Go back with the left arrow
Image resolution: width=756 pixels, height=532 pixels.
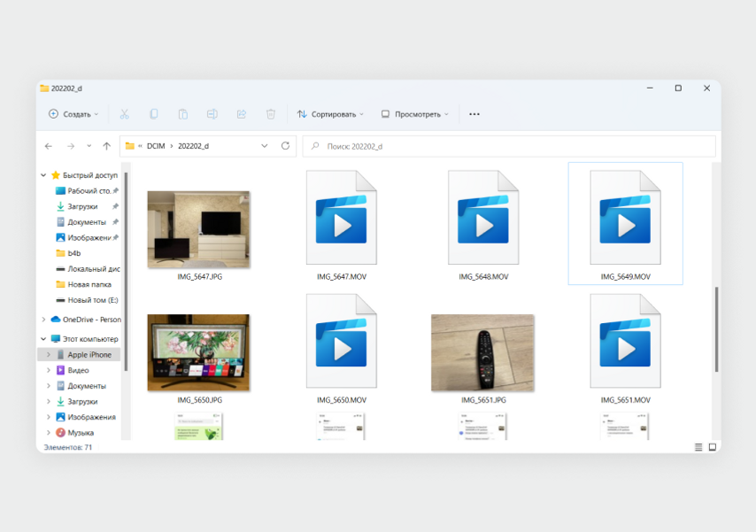pyautogui.click(x=49, y=146)
